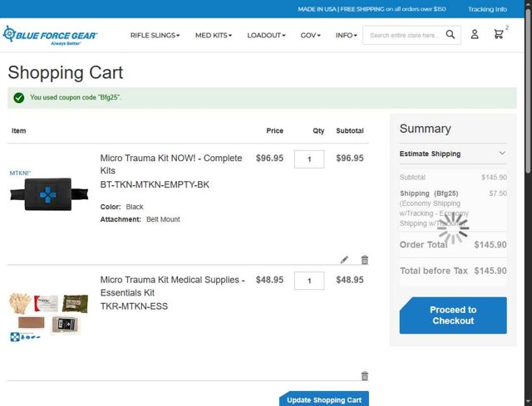Click the search magnifier icon
This screenshot has height=406, width=532.
click(x=451, y=35)
